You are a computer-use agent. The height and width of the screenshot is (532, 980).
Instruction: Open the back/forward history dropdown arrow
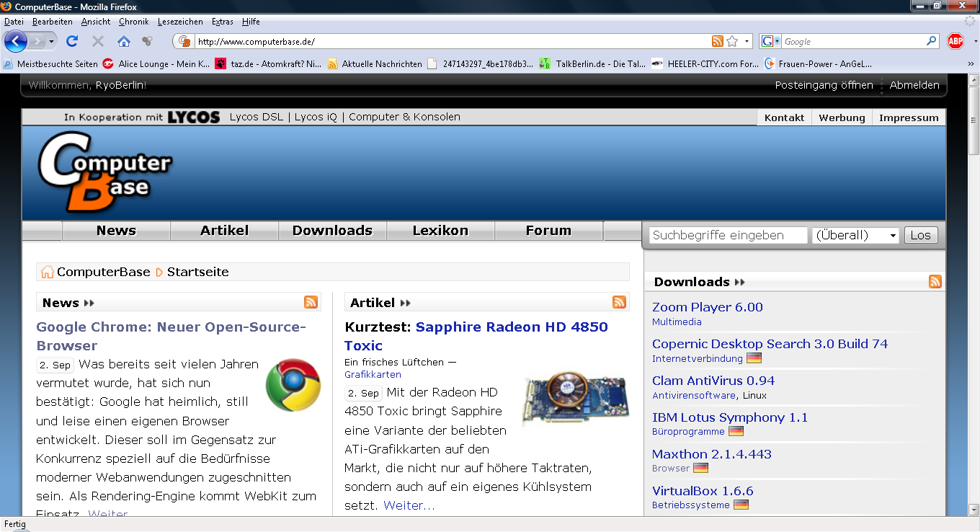52,42
